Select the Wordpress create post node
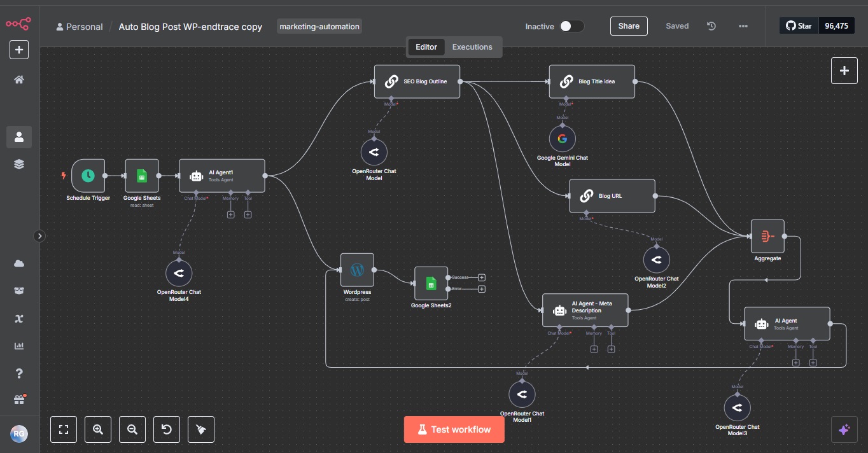 [357, 270]
